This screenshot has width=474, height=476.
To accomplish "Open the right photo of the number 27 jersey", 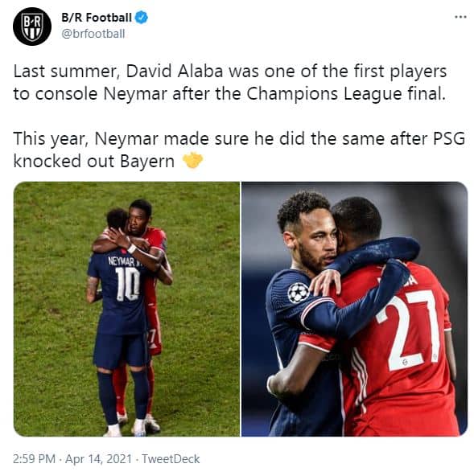I will click(355, 309).
